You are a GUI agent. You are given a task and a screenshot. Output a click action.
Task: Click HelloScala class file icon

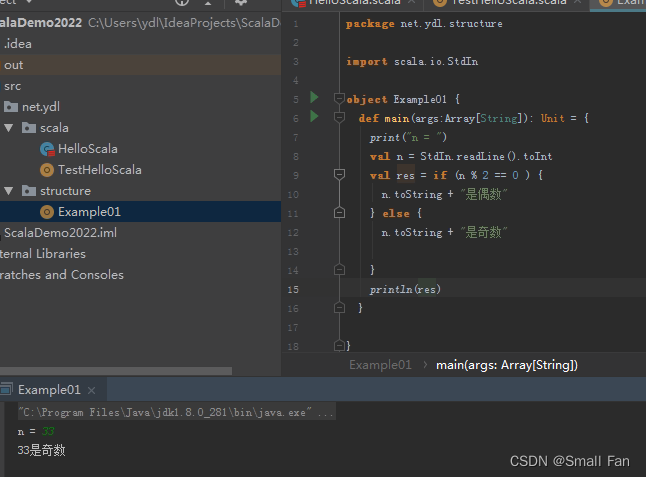[47, 149]
